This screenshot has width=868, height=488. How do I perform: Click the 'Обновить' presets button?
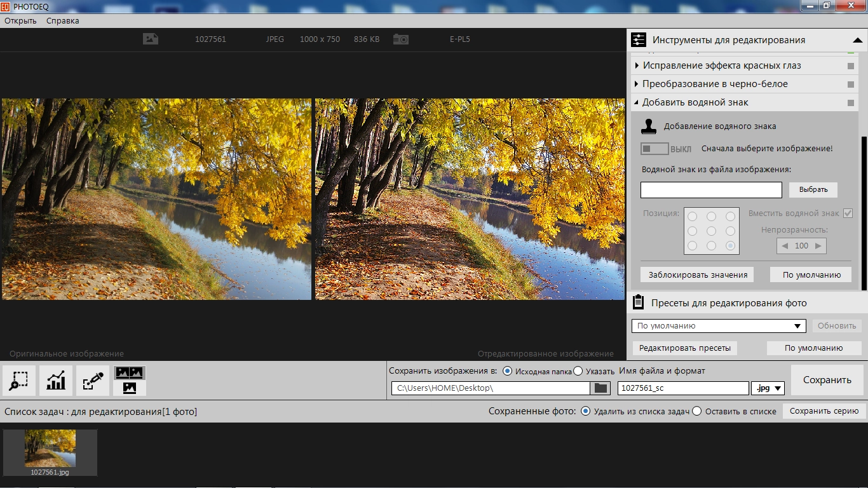coord(837,326)
